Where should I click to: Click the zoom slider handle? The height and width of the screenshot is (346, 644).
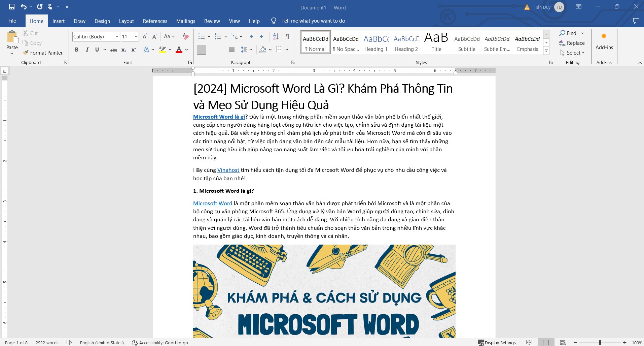coord(600,343)
